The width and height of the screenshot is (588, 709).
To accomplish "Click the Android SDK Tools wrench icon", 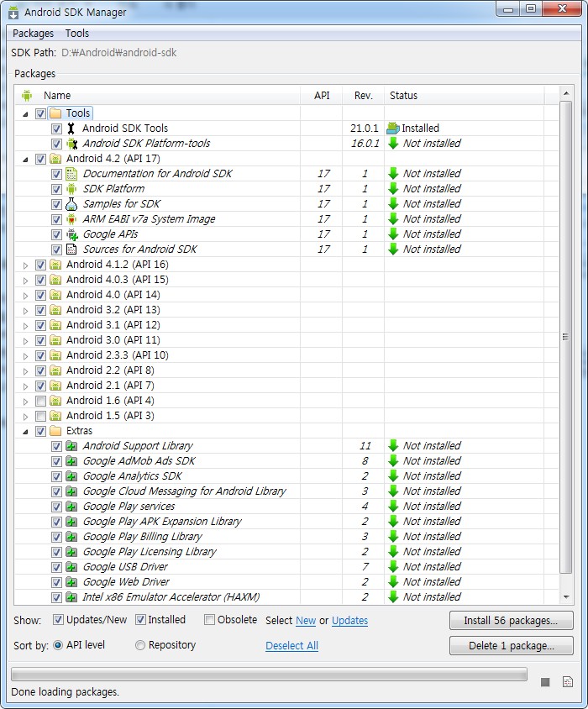I will coord(71,129).
